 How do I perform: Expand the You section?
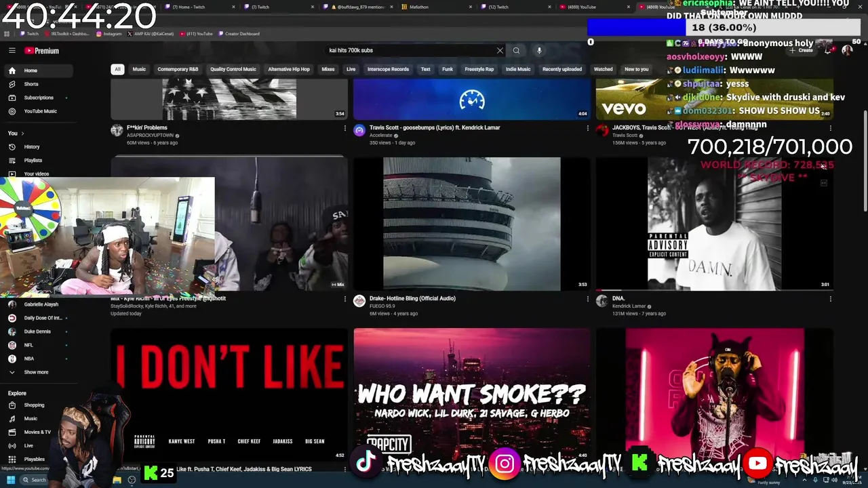coord(16,133)
